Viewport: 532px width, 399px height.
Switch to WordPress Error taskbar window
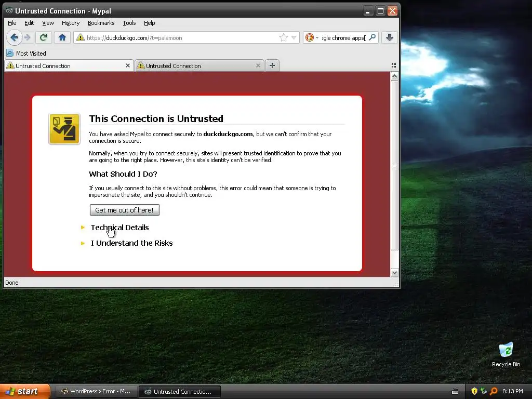tap(96, 392)
